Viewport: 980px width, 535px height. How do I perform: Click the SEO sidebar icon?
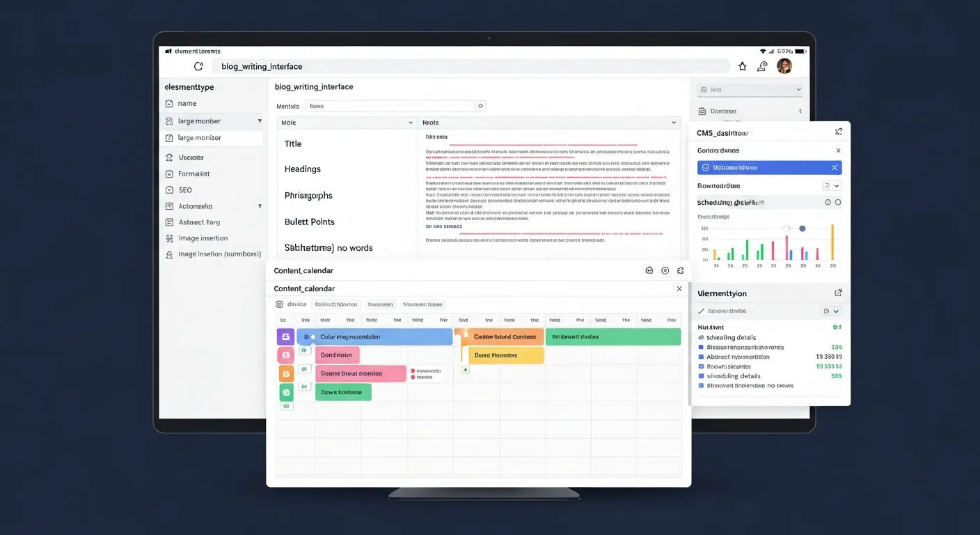pyautogui.click(x=169, y=190)
